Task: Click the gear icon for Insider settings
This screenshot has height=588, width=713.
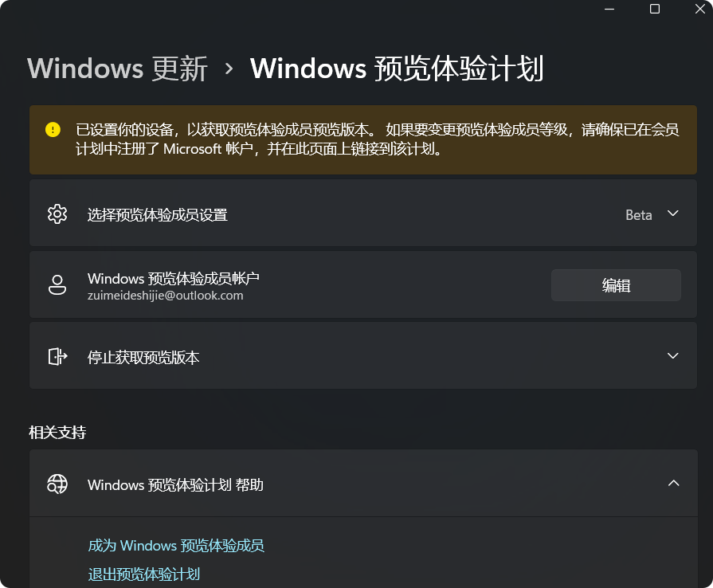Action: click(x=57, y=214)
